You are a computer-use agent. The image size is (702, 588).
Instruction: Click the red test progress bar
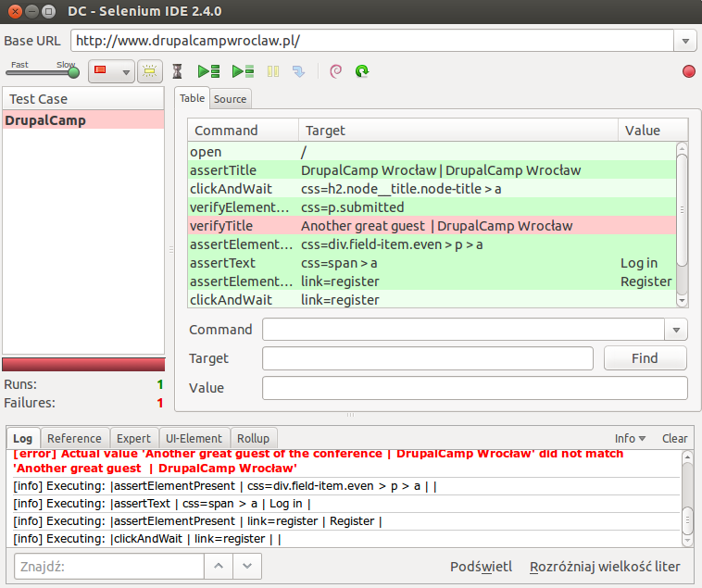[83, 364]
